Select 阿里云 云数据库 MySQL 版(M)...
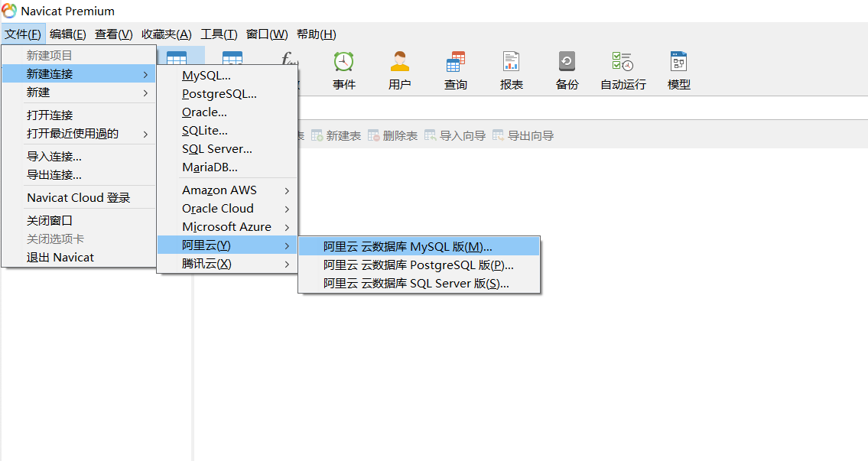868x461 pixels. [x=419, y=247]
